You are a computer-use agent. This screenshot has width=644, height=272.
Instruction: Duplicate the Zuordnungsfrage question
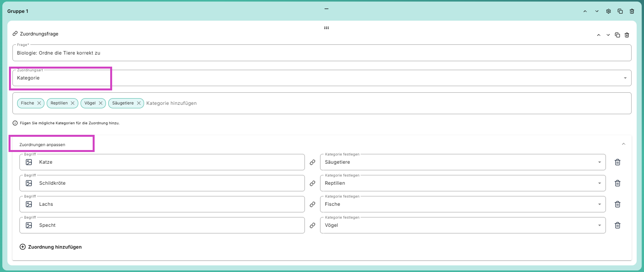click(x=618, y=35)
